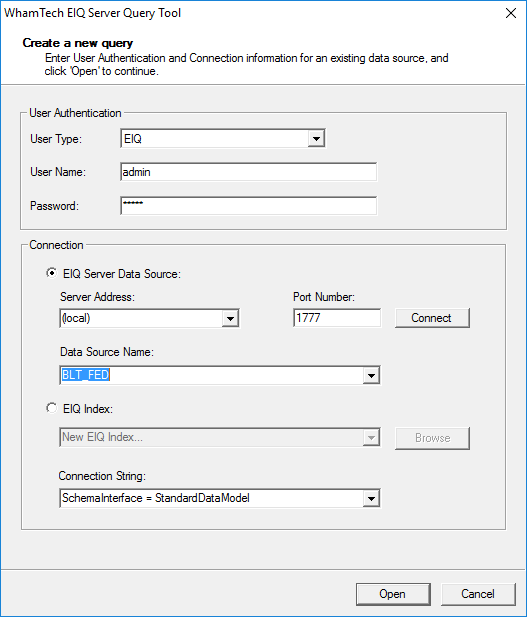Click into the Password input field
Viewport: 527px width, 617px height.
click(x=248, y=206)
